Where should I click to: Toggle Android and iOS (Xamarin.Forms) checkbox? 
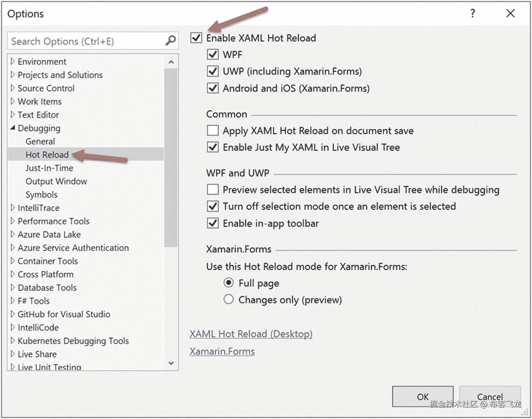(x=213, y=88)
